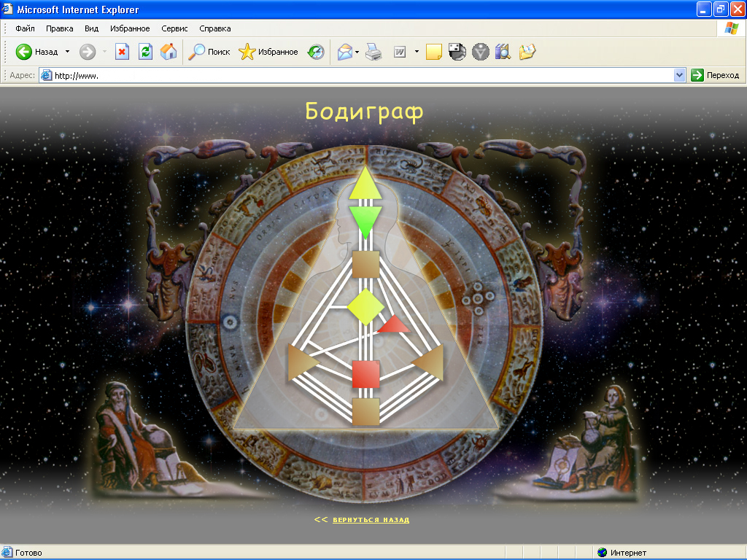The width and height of the screenshot is (747, 560).
Task: Click the brown Root center square at the bottom
Action: coord(365,411)
